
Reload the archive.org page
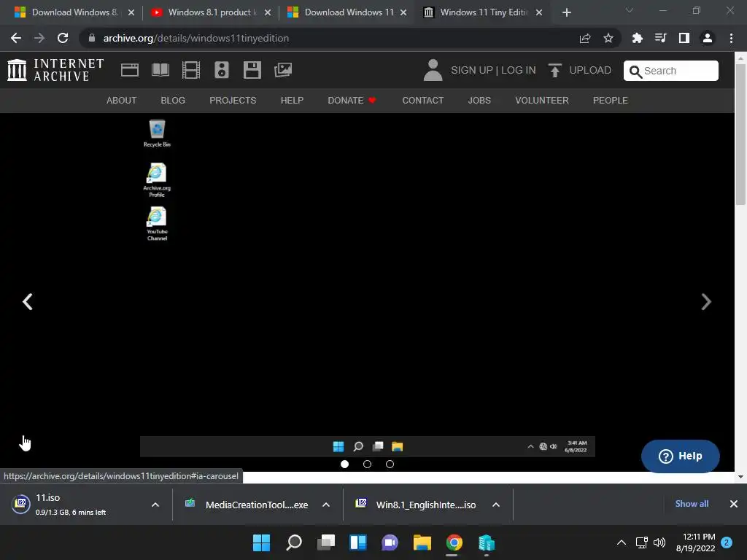coord(63,38)
